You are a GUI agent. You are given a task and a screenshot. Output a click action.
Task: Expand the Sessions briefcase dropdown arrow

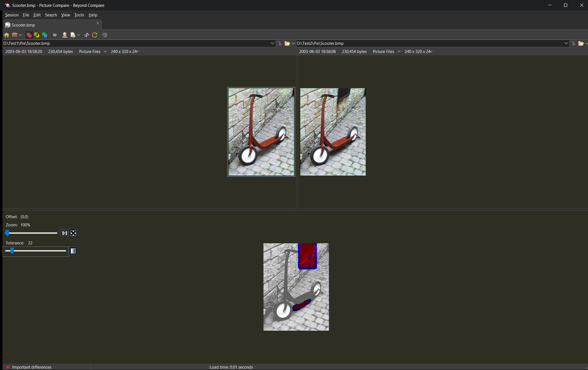(x=20, y=35)
